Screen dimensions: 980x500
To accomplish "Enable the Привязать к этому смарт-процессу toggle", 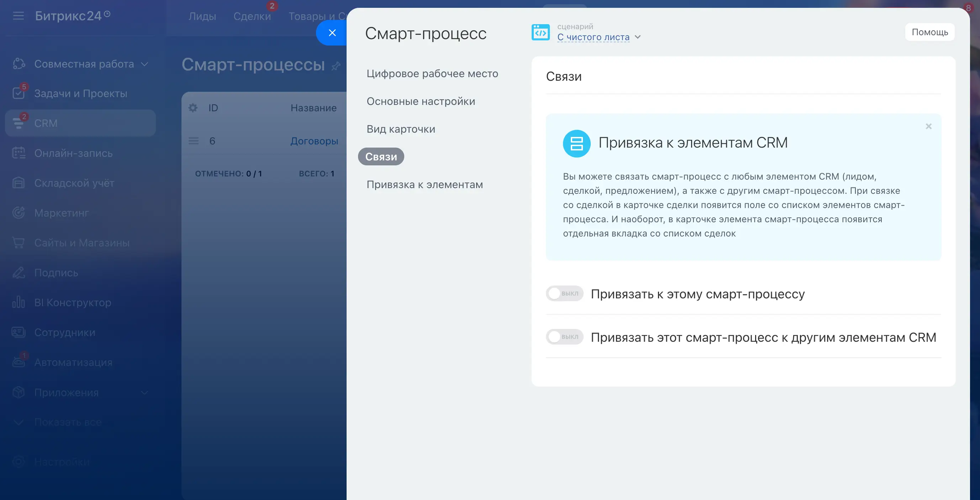I will (564, 293).
